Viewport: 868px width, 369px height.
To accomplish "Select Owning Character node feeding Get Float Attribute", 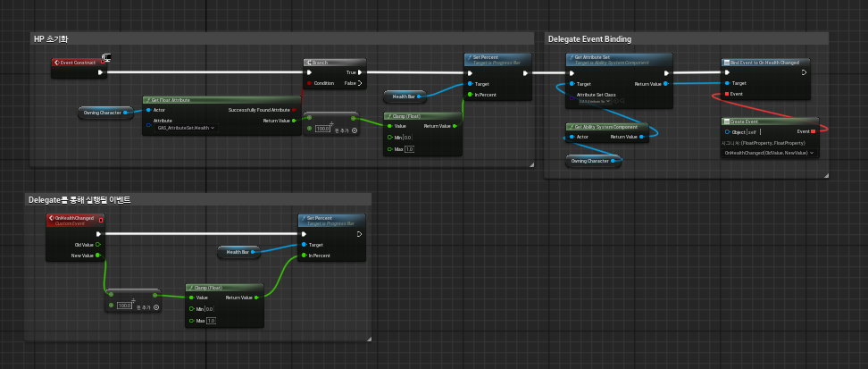I will pos(105,113).
